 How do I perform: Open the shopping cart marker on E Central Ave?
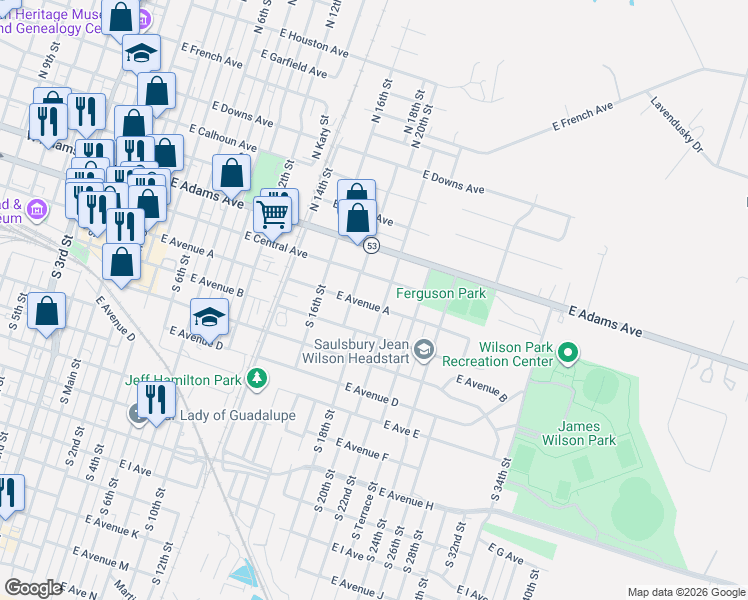[x=272, y=217]
